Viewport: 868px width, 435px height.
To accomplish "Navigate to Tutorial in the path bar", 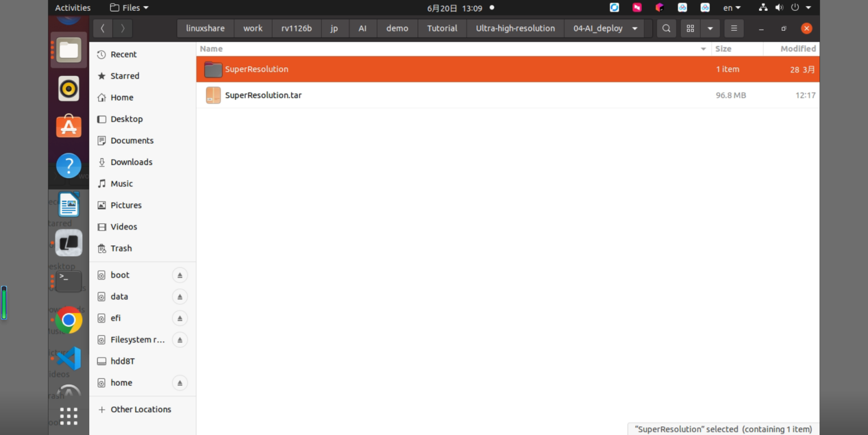I will [x=442, y=29].
